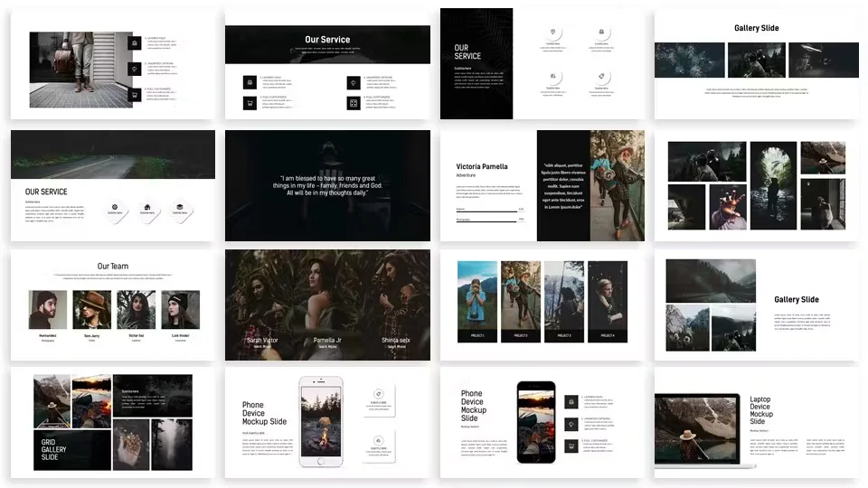The width and height of the screenshot is (868, 488).
Task: Click the GRID GALLERY SLIDE caption
Action: pos(53,449)
